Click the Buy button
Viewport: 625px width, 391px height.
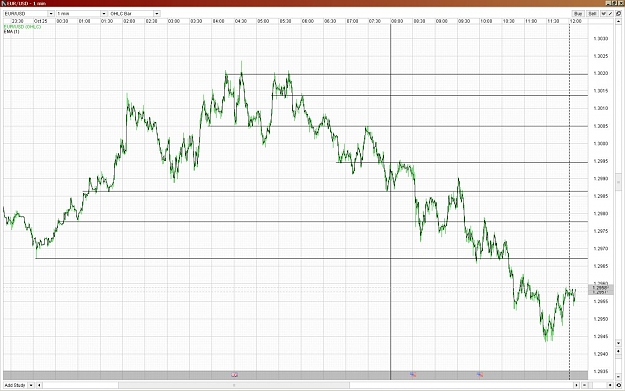tap(578, 14)
